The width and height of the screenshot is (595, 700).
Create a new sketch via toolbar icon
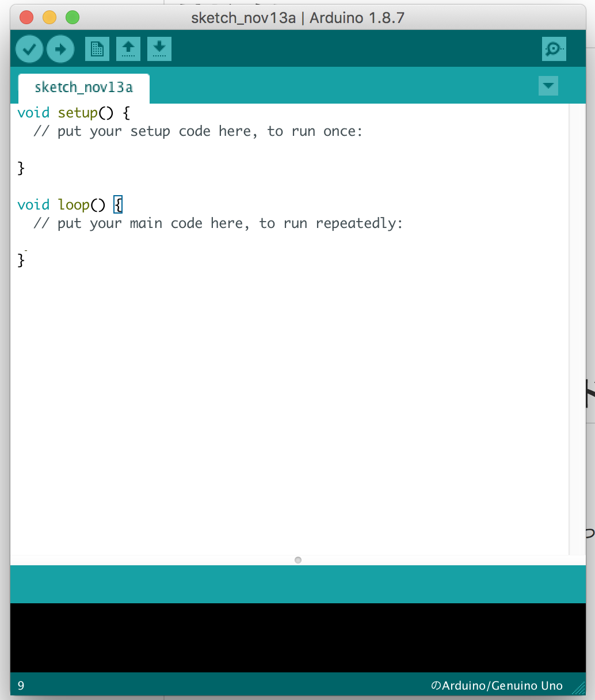(97, 49)
